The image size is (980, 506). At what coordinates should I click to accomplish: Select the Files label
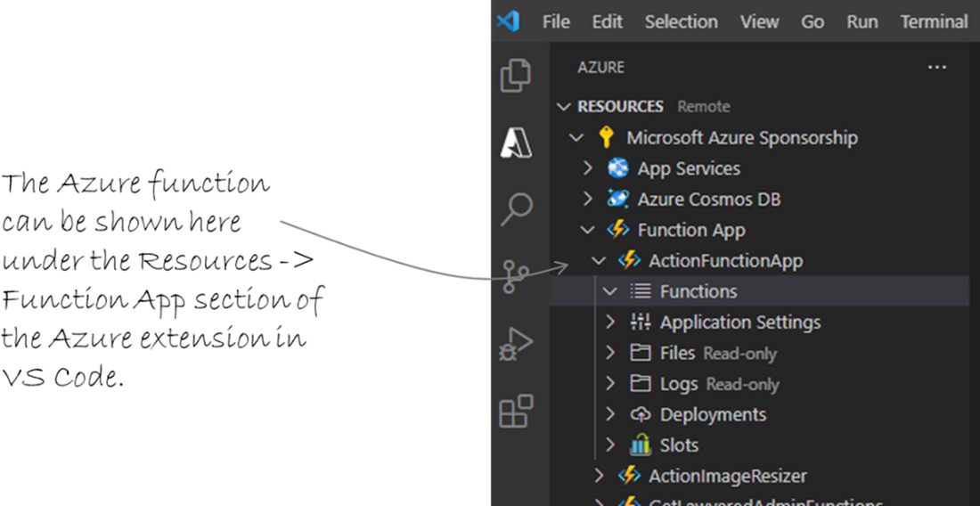coord(677,353)
